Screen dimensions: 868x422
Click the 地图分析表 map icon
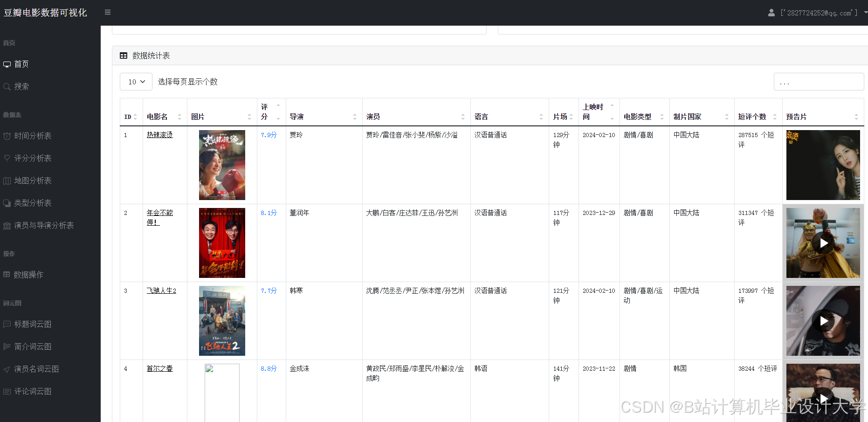click(x=7, y=181)
